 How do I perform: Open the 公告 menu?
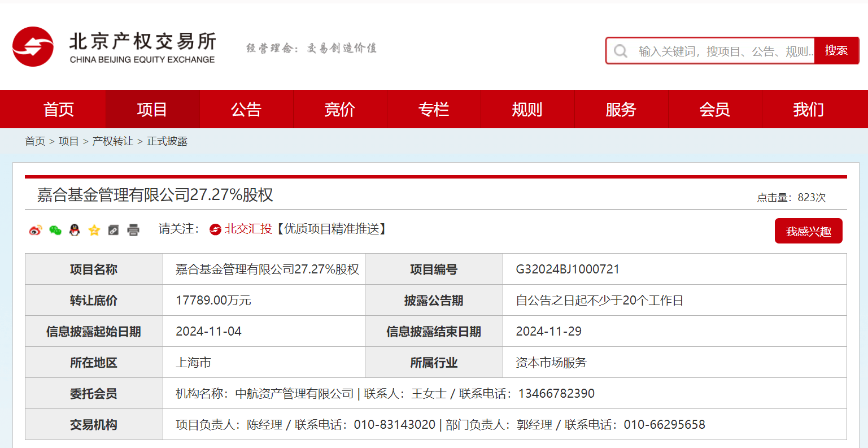click(x=246, y=109)
